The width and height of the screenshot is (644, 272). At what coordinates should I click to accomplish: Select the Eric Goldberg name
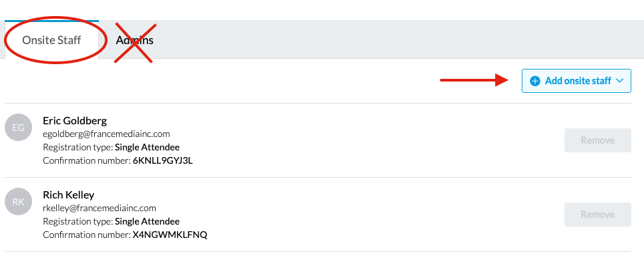pos(75,121)
